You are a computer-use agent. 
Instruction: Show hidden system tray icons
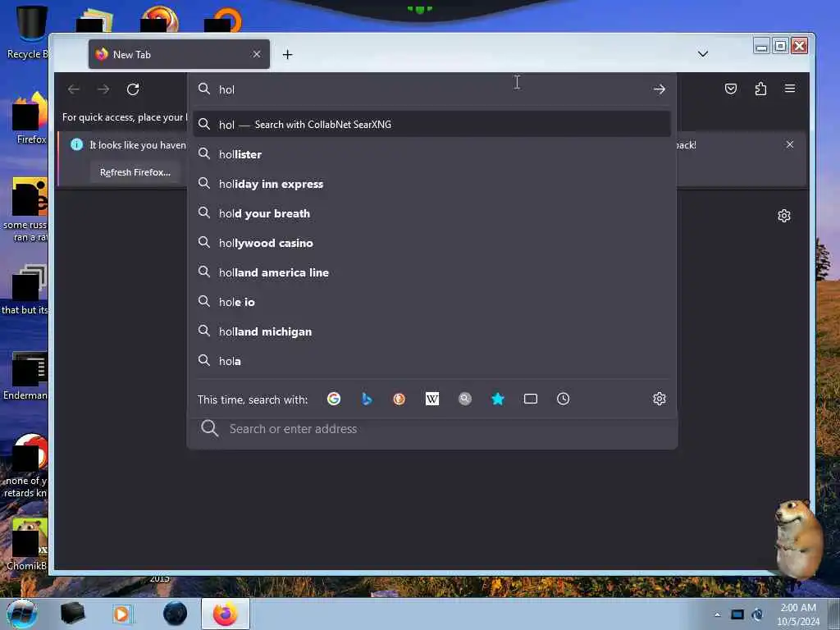coord(717,614)
